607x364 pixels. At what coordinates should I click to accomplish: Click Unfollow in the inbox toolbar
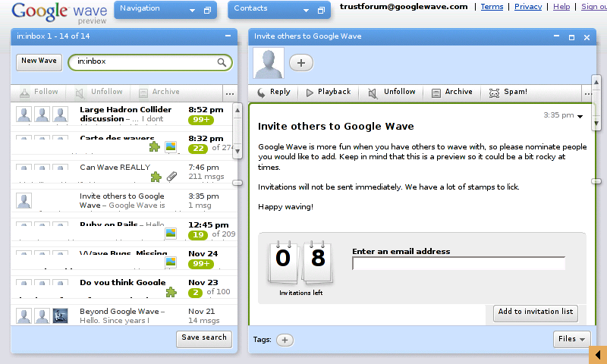pyautogui.click(x=99, y=92)
